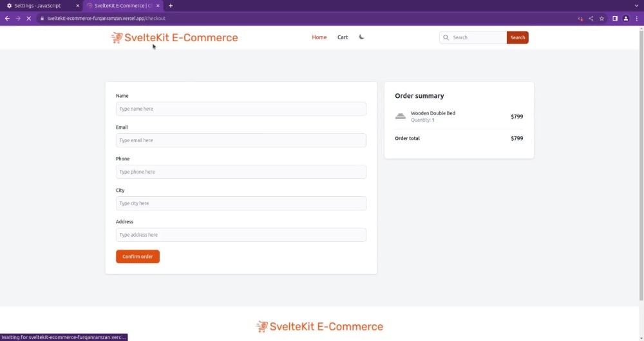Click the footer SvelteKit E-Commerce logo
Screen dimensions: 644x341
[x=319, y=327]
